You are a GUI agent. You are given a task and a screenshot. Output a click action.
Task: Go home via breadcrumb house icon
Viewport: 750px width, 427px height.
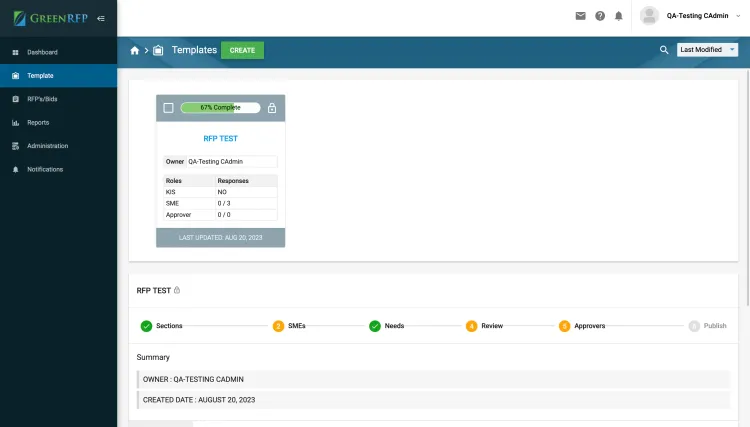coord(134,50)
